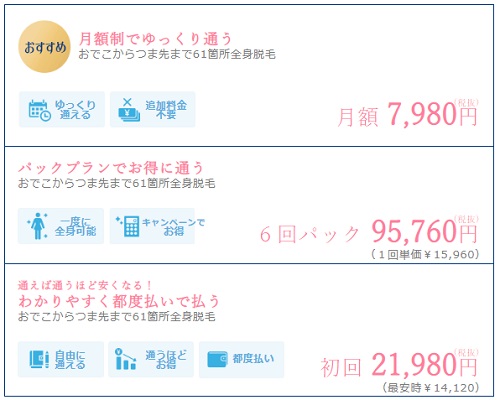
Task: Select the 都度払い feature tag
Action: (x=242, y=359)
